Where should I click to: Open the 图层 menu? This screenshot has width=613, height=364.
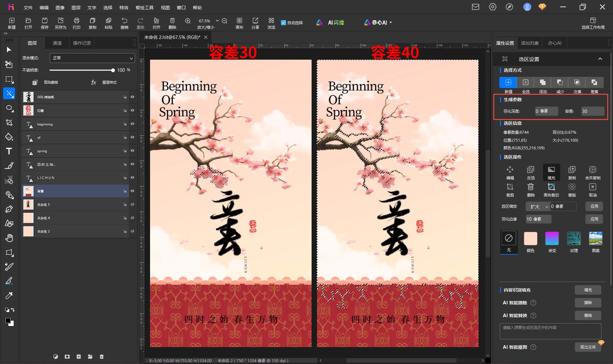[x=76, y=7]
